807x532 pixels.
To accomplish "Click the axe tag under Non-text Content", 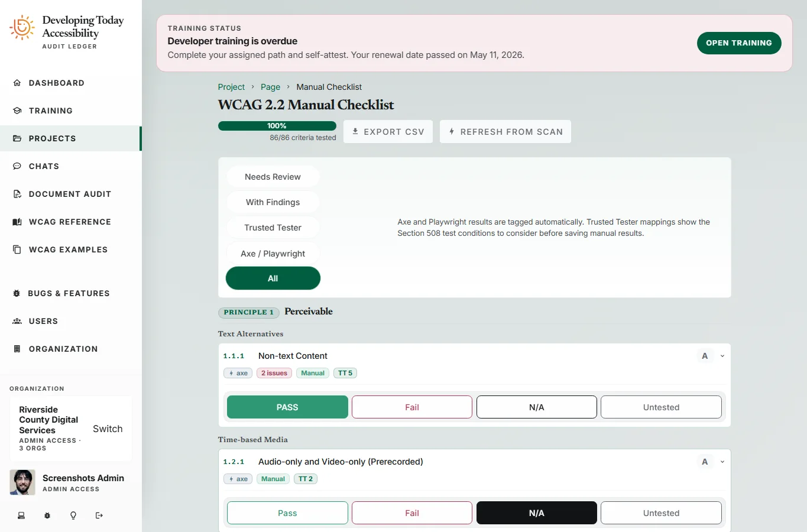I will pos(238,373).
